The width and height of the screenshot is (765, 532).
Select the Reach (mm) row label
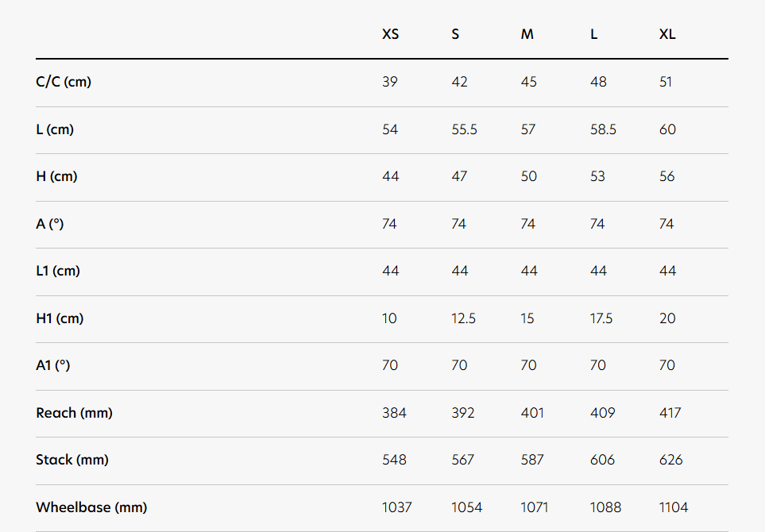click(75, 413)
